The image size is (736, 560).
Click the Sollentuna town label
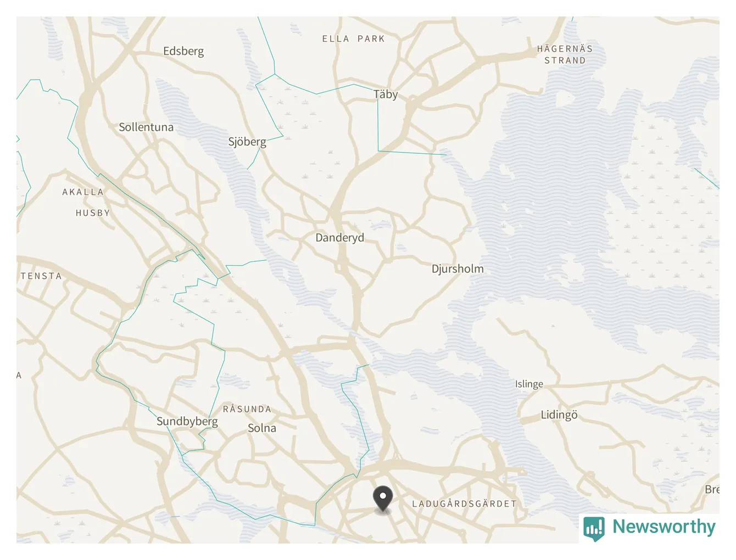pyautogui.click(x=146, y=127)
